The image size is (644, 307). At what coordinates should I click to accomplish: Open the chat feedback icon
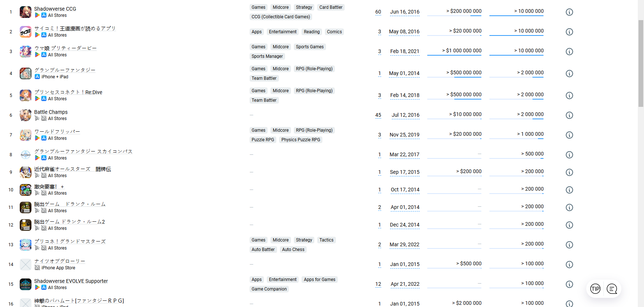(x=612, y=289)
